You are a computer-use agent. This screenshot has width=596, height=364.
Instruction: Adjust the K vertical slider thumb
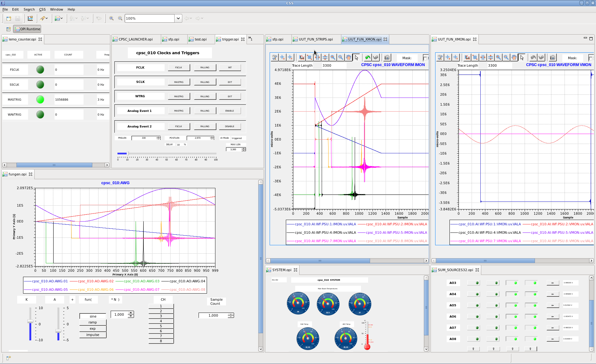(30, 321)
